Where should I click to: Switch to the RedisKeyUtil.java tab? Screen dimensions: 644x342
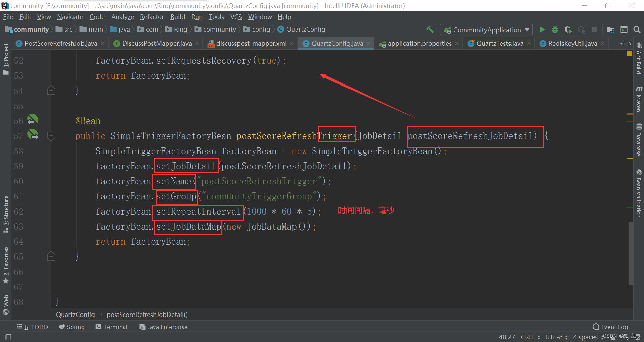[x=572, y=43]
